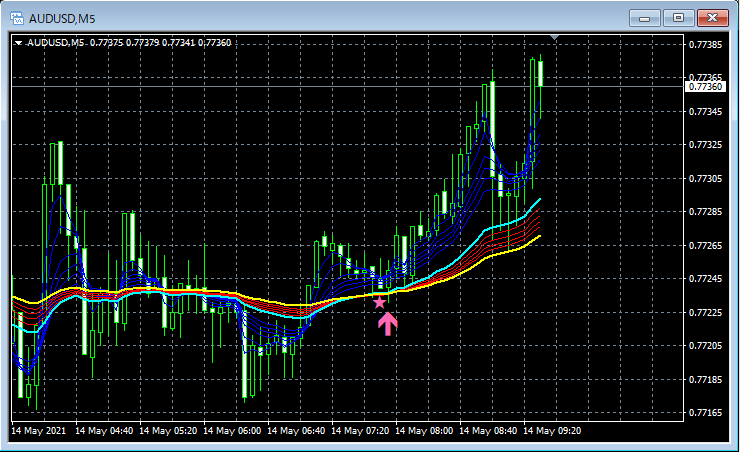Click the 0.77305 price scale label

click(x=705, y=178)
